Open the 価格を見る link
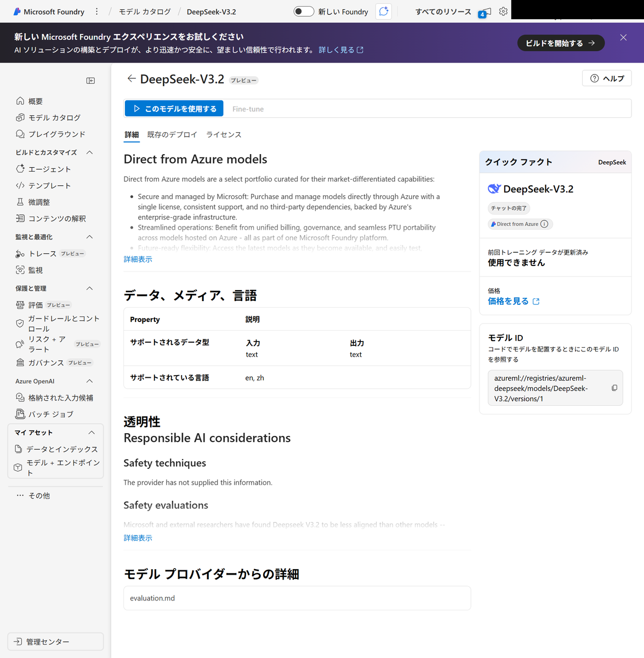 pos(514,301)
